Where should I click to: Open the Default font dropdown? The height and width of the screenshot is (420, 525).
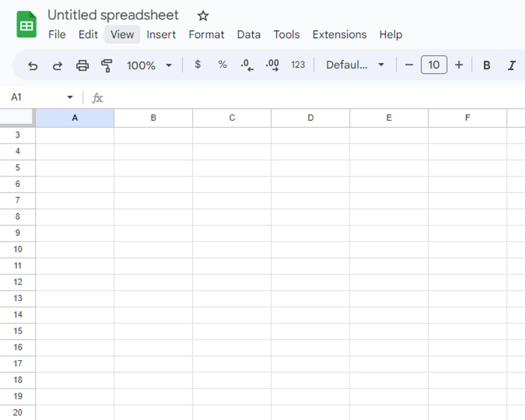355,65
